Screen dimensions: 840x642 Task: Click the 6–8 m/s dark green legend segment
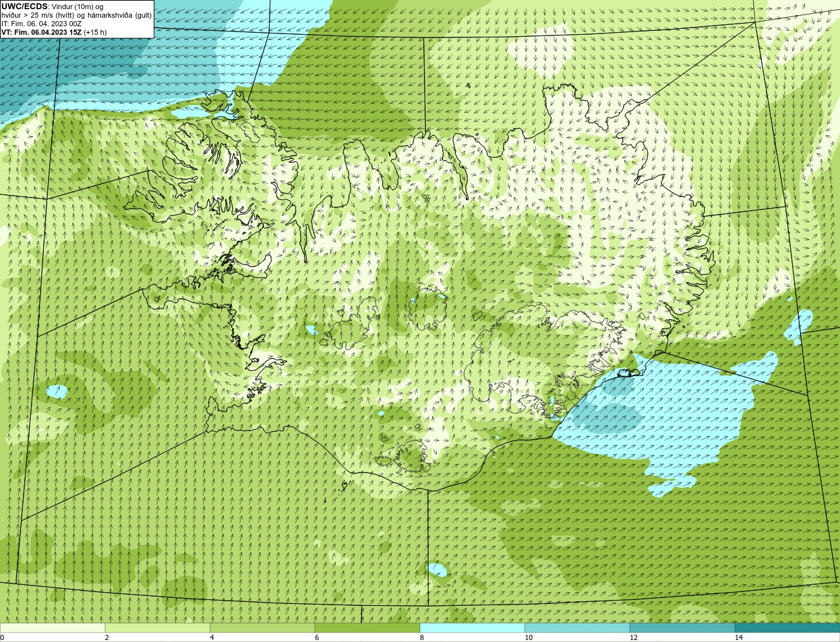(x=367, y=628)
